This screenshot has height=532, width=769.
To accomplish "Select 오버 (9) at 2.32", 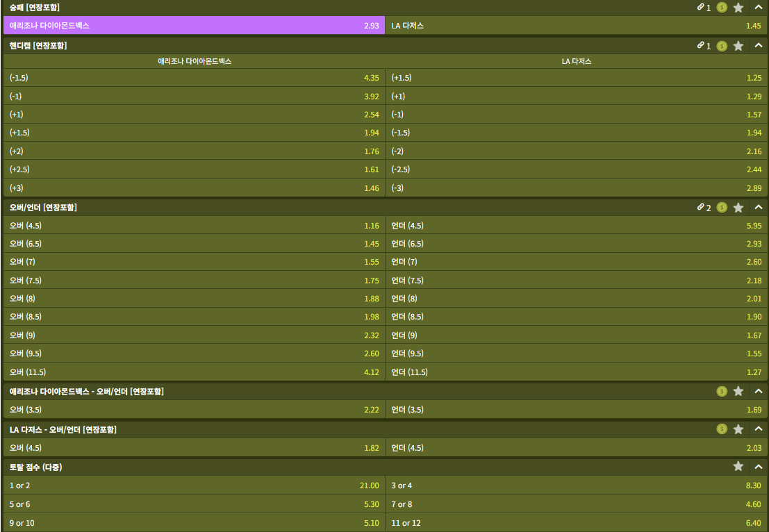I will [x=195, y=335].
